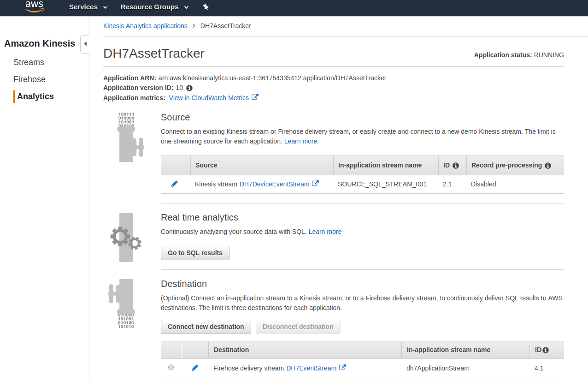Select the radio button for DH7EventStream destination
The width and height of the screenshot is (588, 382).
point(171,367)
